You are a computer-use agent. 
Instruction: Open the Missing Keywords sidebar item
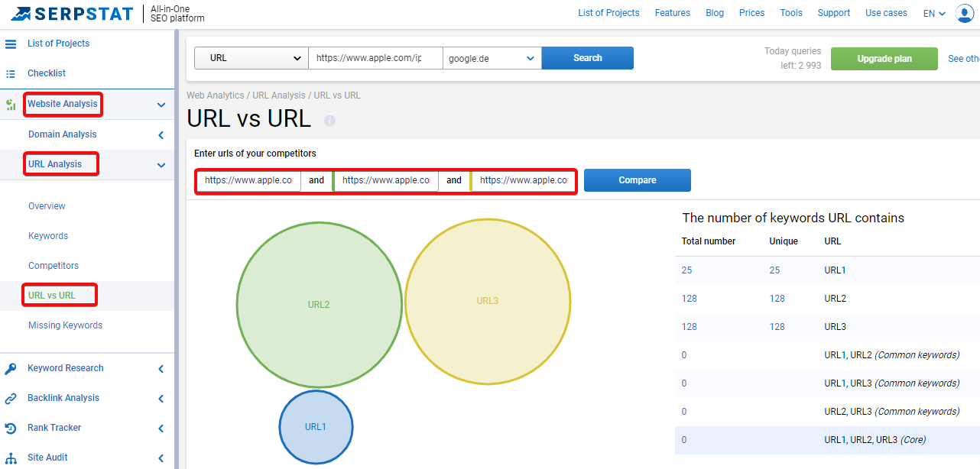click(65, 325)
